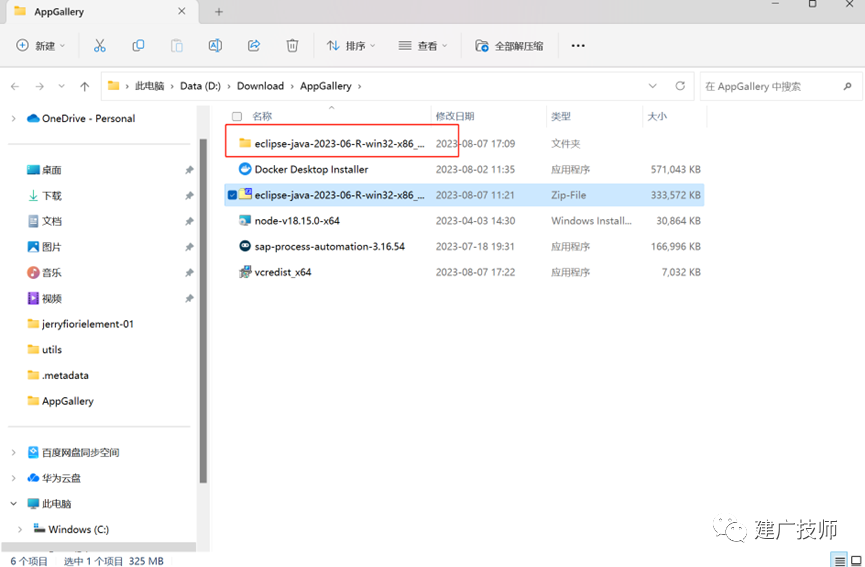The image size is (865, 567).
Task: Sort by 修改日期 column header
Action: tap(455, 116)
